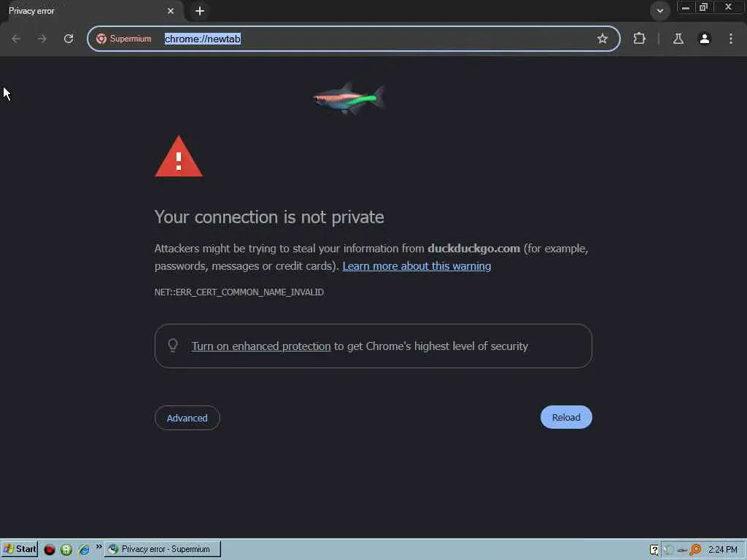Image resolution: width=747 pixels, height=560 pixels.
Task: Open Learn more about this warning link
Action: click(417, 265)
